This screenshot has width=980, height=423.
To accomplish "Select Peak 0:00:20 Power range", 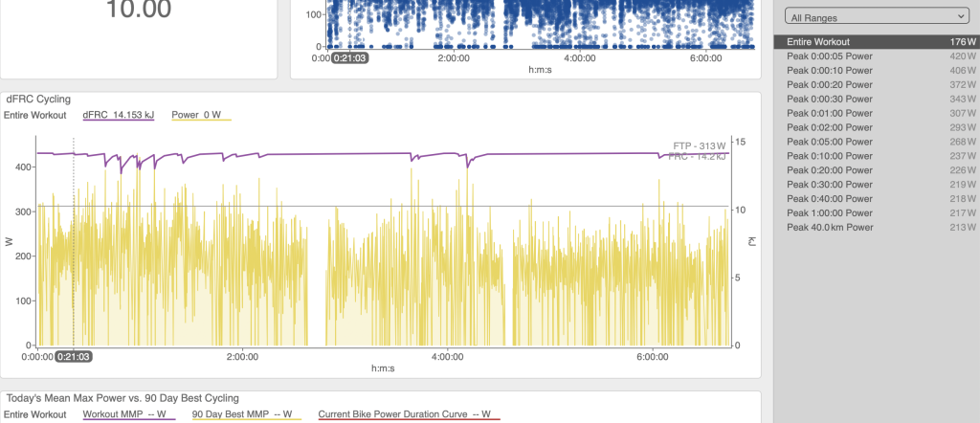I will [877, 84].
